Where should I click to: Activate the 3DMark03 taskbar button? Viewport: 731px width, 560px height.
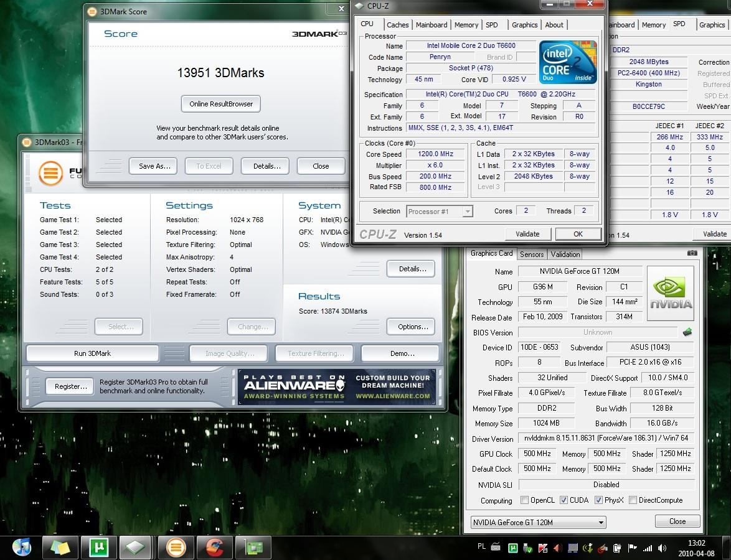(176, 547)
